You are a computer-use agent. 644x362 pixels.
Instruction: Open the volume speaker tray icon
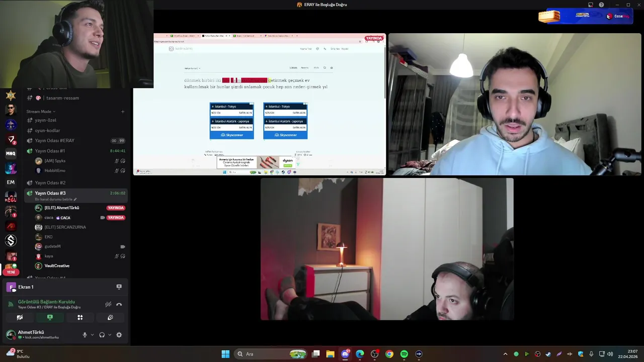610,354
